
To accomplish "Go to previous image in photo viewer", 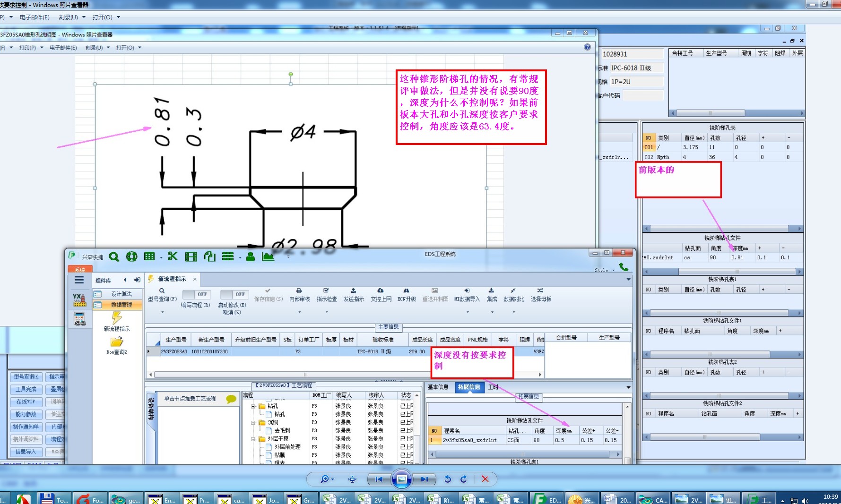I will point(379,479).
